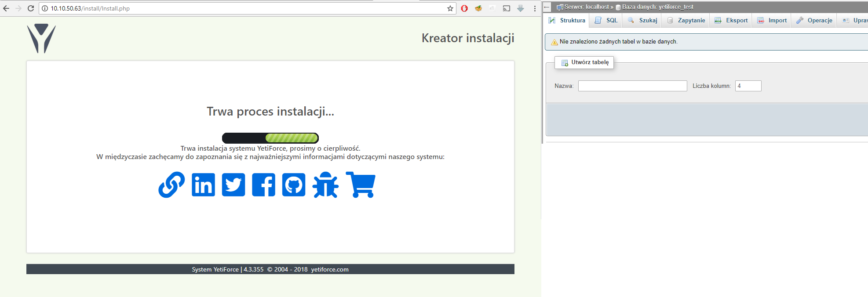Switch to the Import tab

click(x=772, y=20)
